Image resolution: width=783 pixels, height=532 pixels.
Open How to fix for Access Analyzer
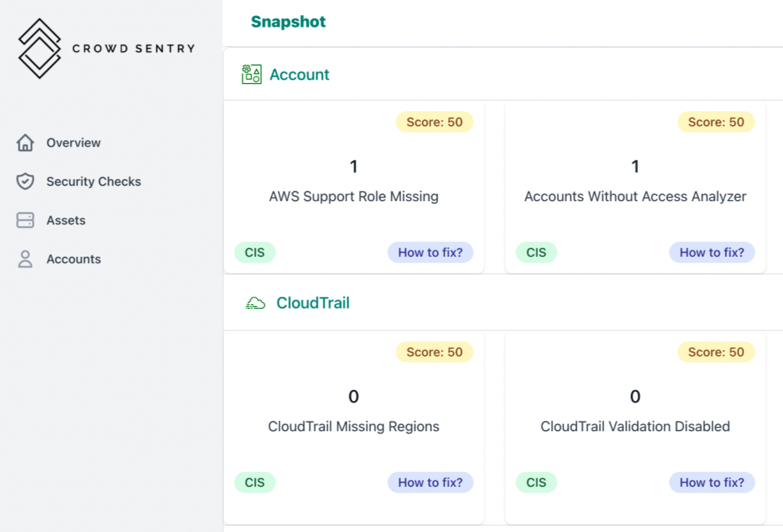[711, 252]
